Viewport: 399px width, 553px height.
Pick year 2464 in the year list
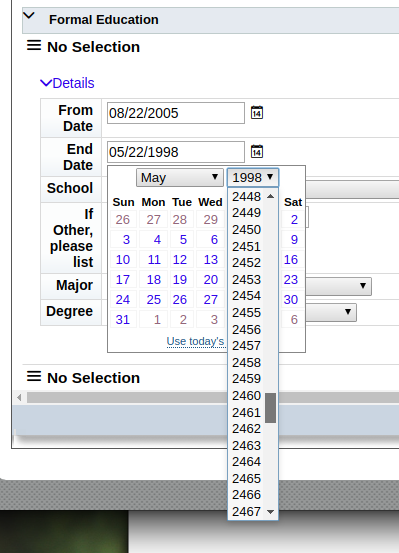(x=246, y=462)
